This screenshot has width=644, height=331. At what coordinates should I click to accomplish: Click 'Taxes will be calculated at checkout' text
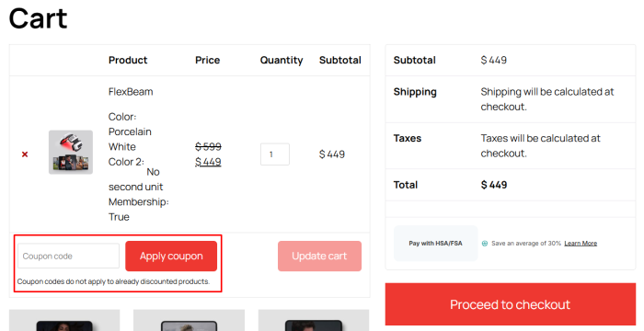point(541,146)
